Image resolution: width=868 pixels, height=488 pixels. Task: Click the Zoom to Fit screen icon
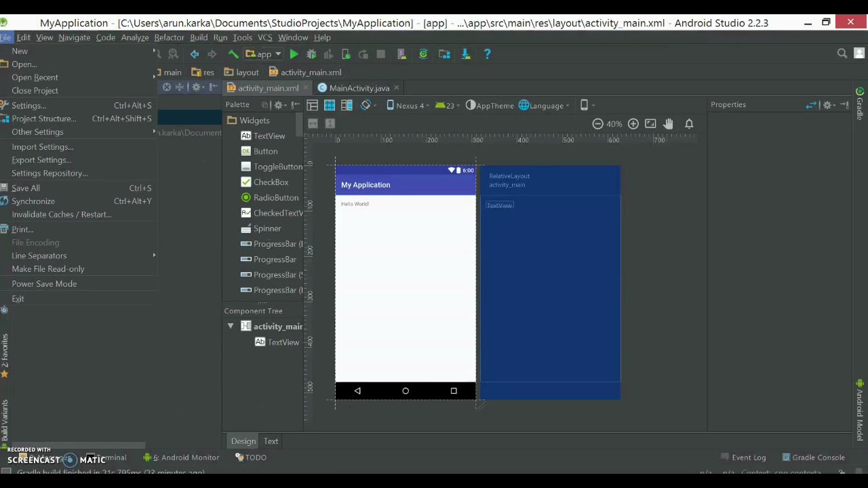pyautogui.click(x=650, y=123)
